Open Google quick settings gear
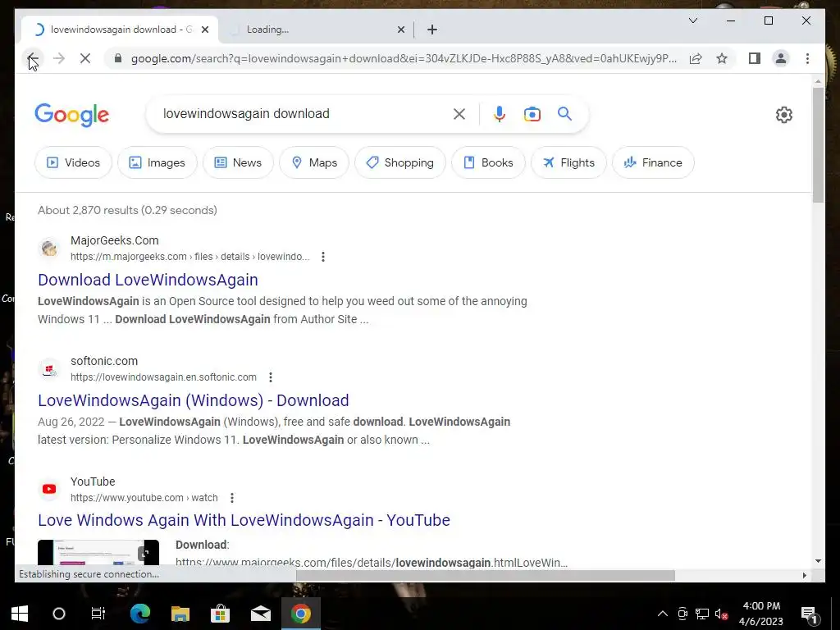840x630 pixels. pyautogui.click(x=783, y=115)
